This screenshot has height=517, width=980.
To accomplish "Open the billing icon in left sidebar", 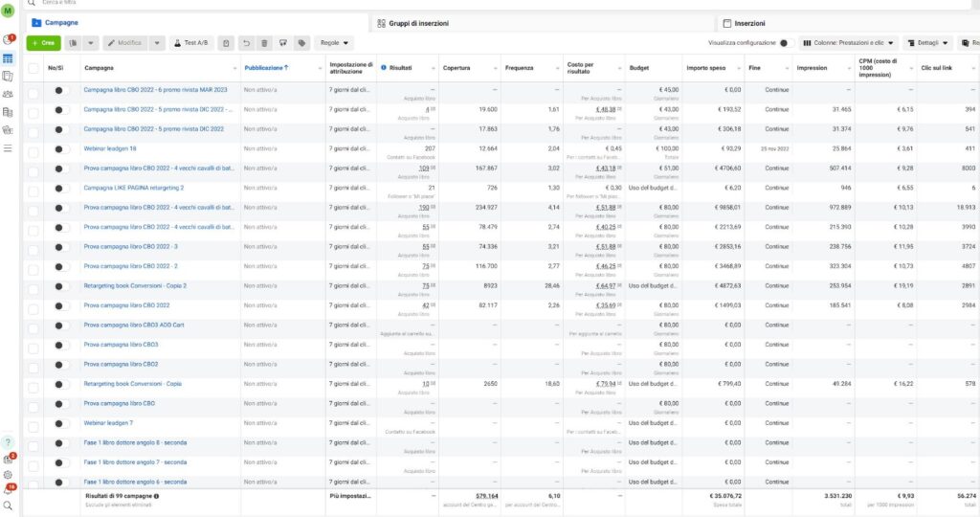I will point(8,113).
